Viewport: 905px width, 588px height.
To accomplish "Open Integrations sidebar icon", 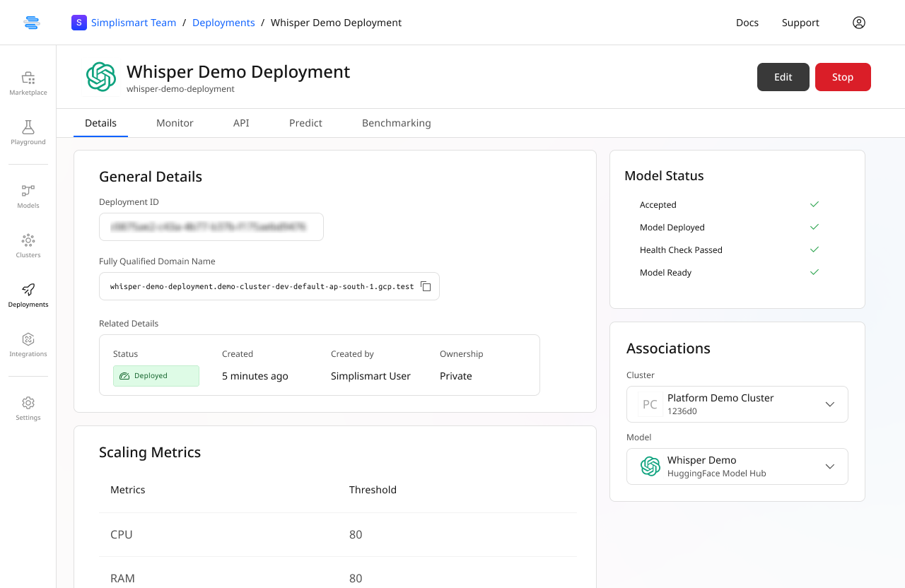I will pyautogui.click(x=28, y=339).
